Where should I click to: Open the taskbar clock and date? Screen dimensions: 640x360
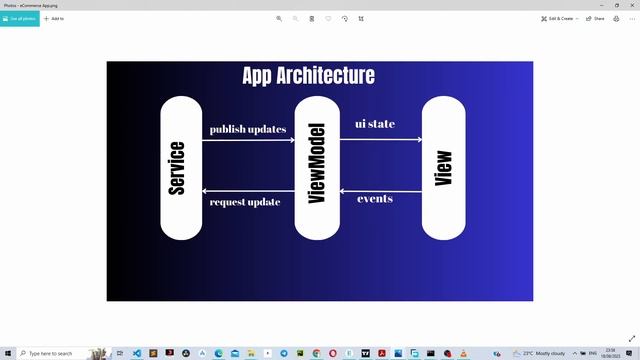610,353
